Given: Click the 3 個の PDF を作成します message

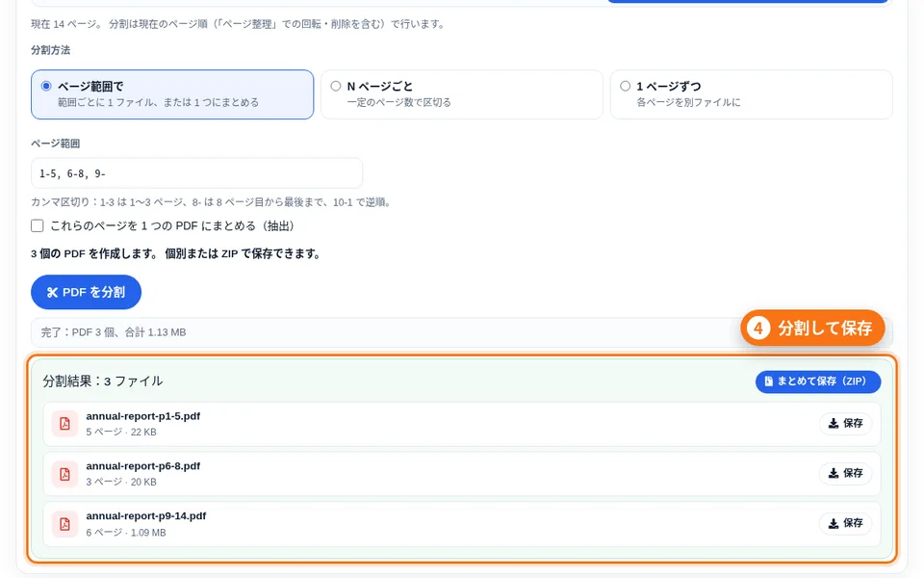Looking at the screenshot, I should 176,253.
